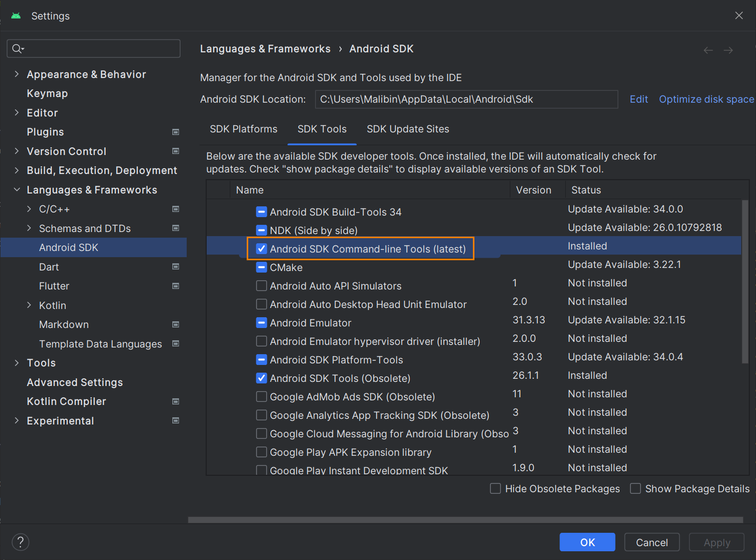Click the Android SDK Location path field
756x560 pixels.
(466, 99)
